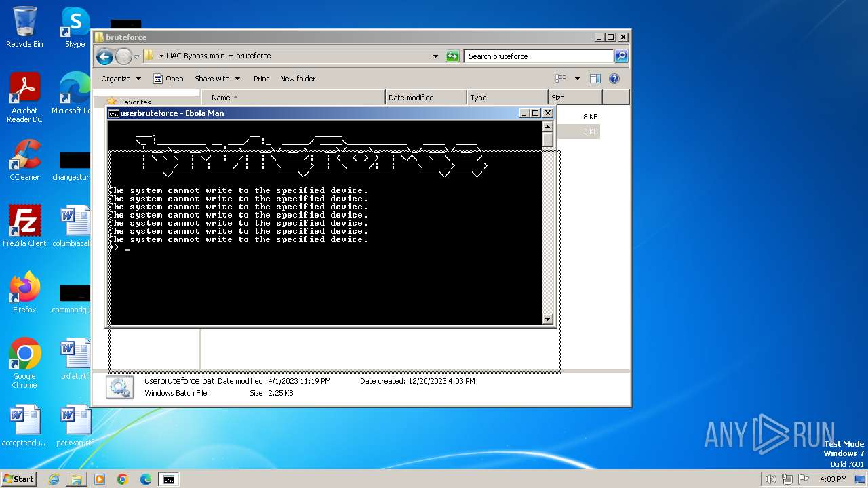Open parkvan.rtf document on desktop
868x488 pixels.
pyautogui.click(x=75, y=426)
